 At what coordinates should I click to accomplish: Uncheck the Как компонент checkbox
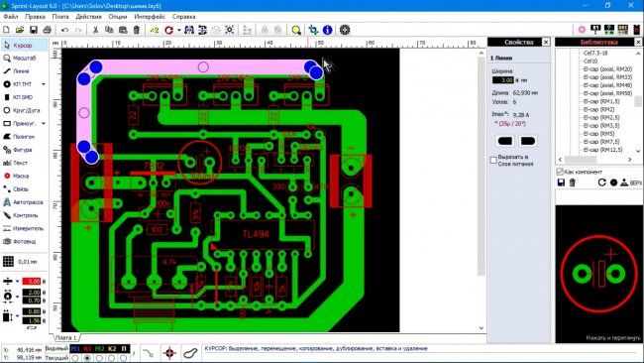coord(560,172)
